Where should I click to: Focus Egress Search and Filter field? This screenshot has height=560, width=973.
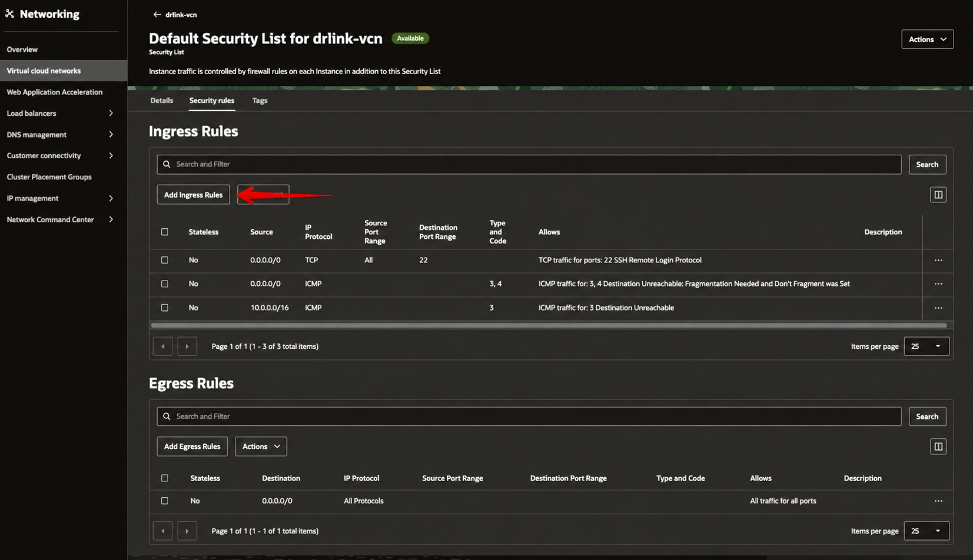(529, 416)
